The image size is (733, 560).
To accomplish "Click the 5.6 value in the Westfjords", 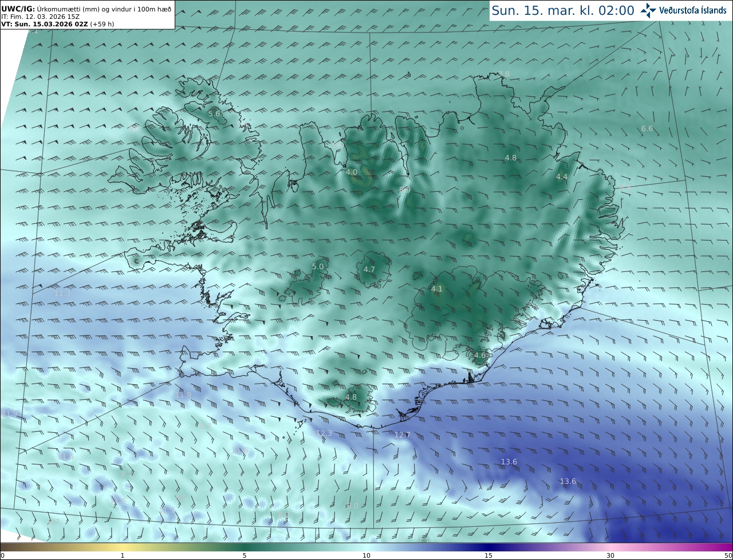I will tap(214, 114).
